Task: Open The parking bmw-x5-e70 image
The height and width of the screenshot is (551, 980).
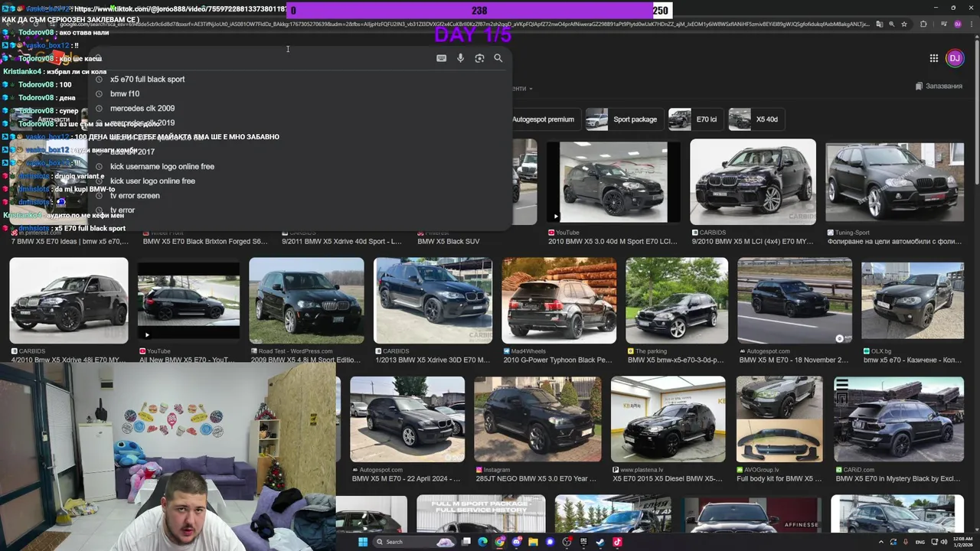Action: point(677,300)
